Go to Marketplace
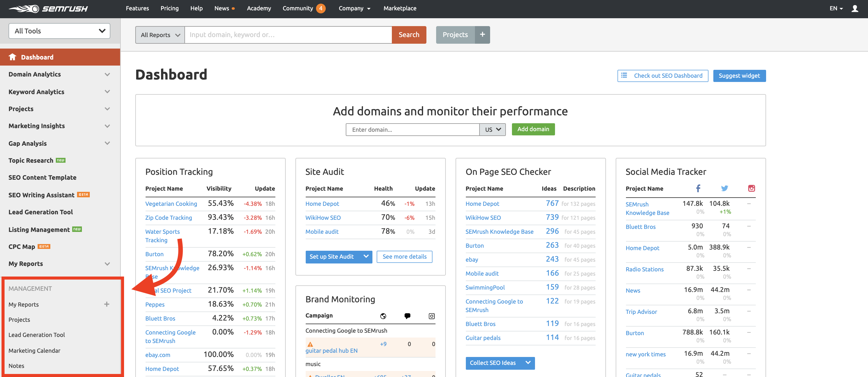Viewport: 868px width, 377px height. pyautogui.click(x=400, y=8)
